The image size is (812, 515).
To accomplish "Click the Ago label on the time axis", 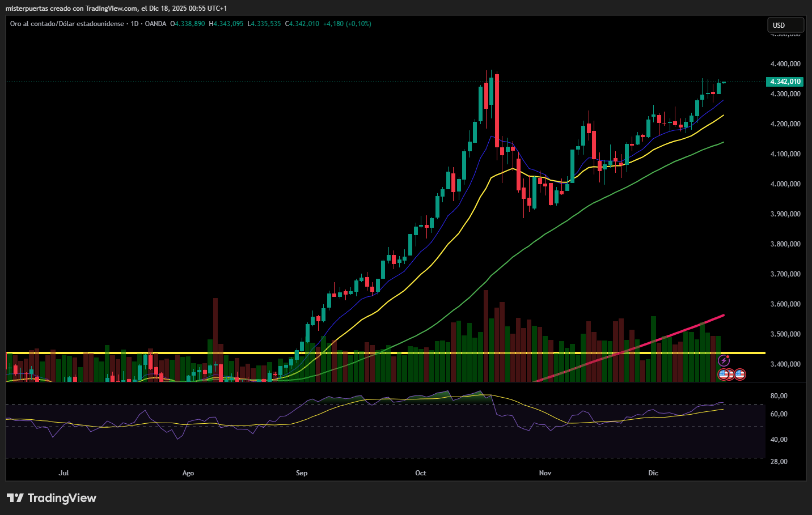I will [188, 473].
